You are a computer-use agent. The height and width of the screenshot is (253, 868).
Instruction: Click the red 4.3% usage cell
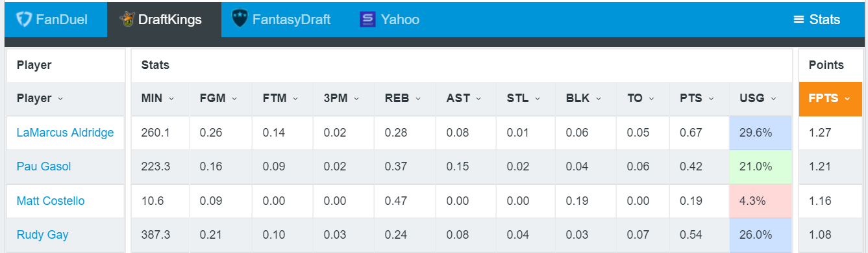[760, 201]
